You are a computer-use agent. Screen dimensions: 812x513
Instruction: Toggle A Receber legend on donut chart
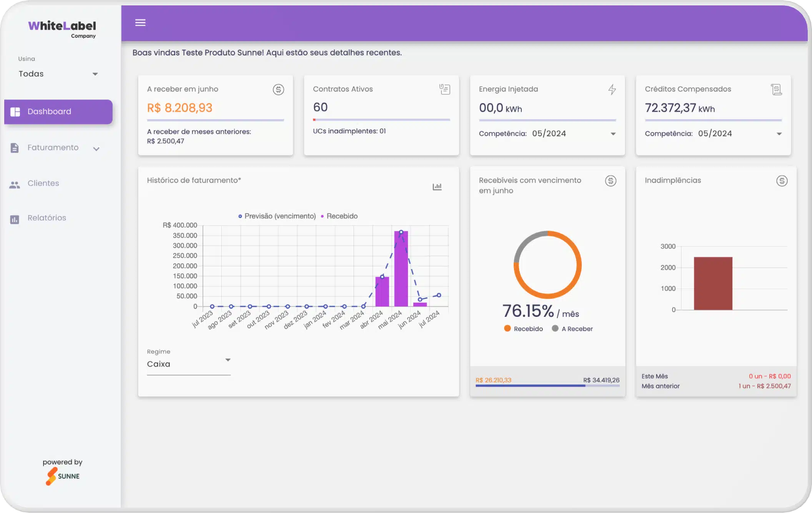572,329
